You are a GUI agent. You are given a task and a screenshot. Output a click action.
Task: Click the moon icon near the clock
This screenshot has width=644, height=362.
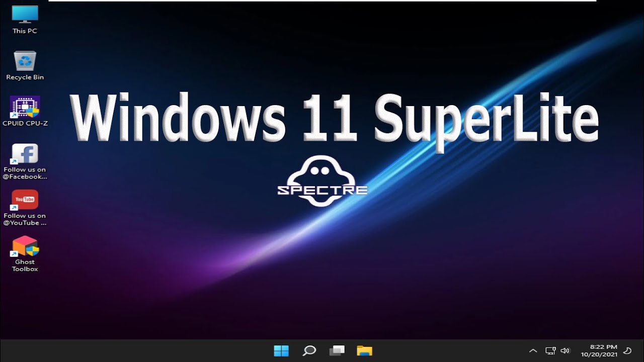point(626,350)
